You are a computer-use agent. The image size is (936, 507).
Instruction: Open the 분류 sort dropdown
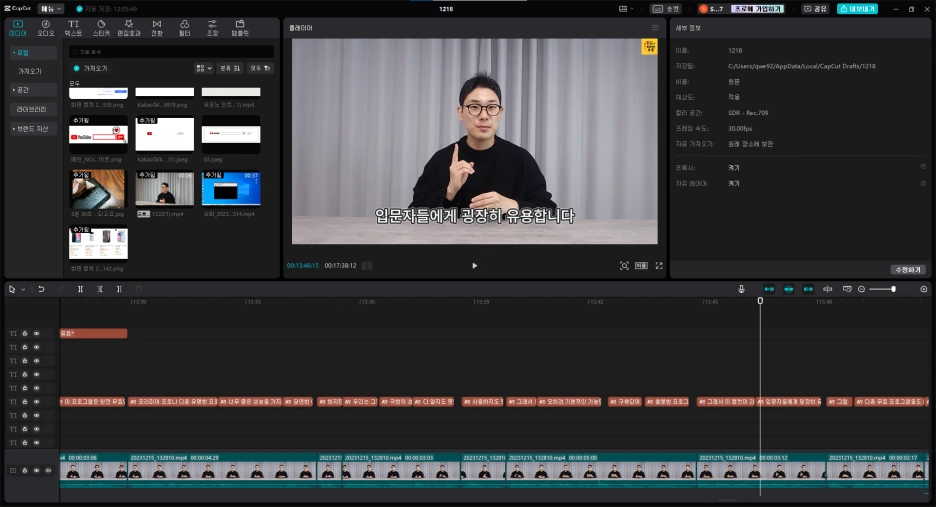[x=230, y=68]
